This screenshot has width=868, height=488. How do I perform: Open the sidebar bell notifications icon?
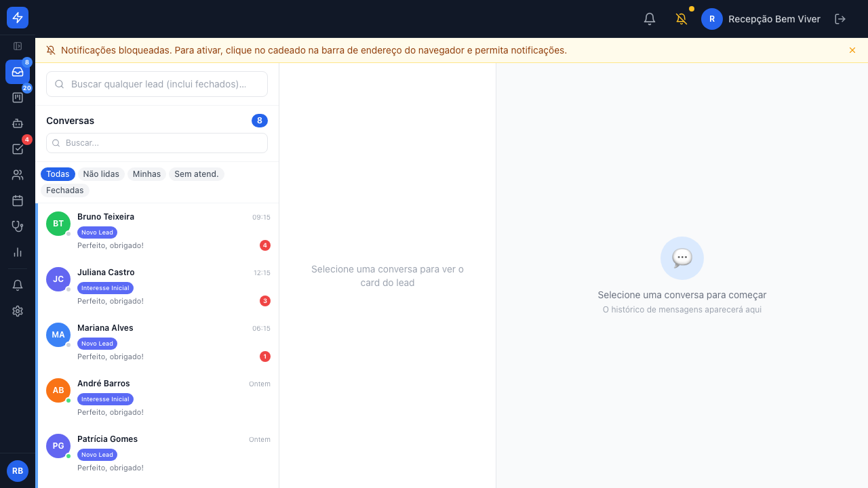pos(18,285)
